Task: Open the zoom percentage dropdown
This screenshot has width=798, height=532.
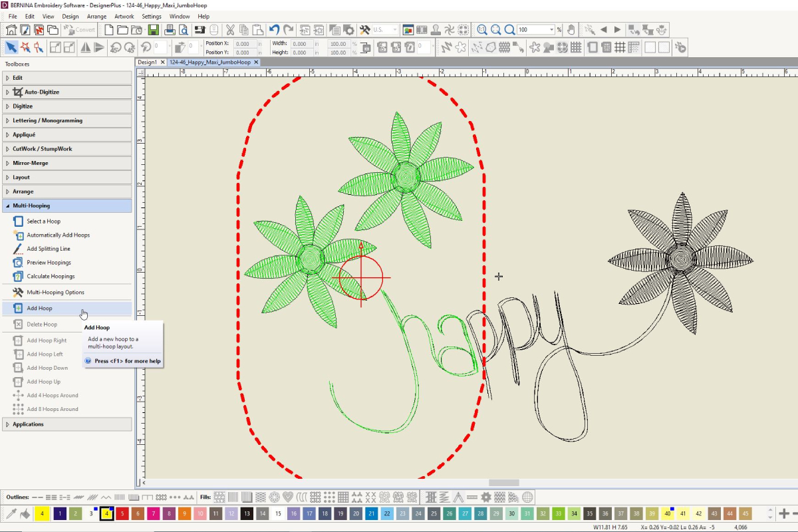Action: (x=551, y=29)
